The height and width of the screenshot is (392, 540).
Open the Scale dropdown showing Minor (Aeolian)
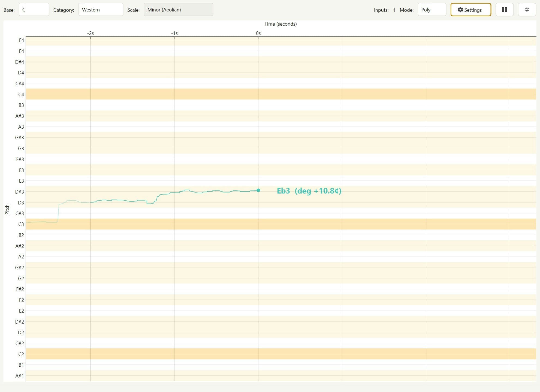(x=179, y=10)
